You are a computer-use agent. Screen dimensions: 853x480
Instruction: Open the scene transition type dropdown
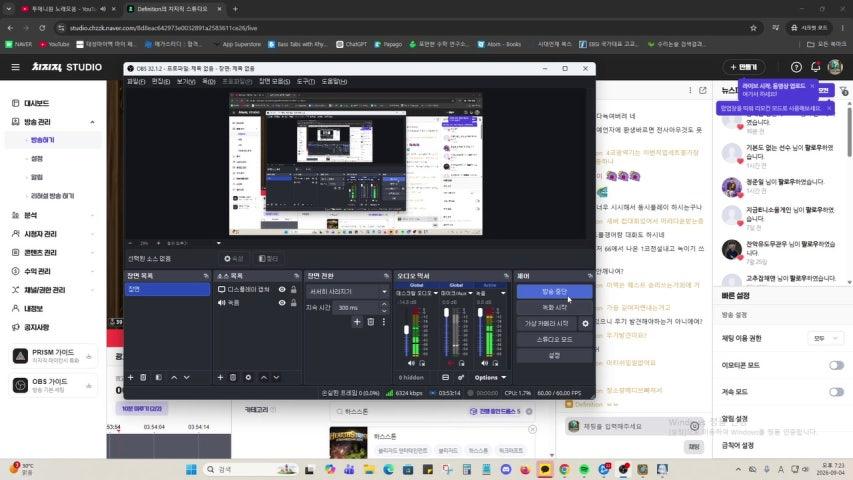click(x=348, y=292)
